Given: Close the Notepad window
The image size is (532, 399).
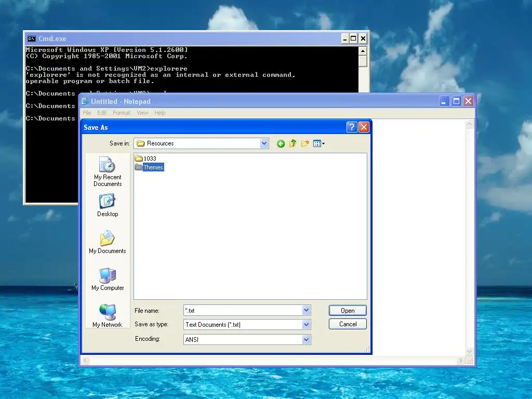Looking at the screenshot, I should [x=469, y=101].
